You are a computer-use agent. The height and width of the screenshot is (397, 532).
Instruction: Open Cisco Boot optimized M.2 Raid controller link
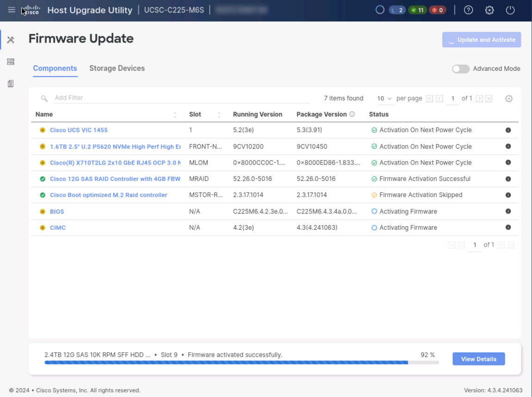tap(108, 195)
